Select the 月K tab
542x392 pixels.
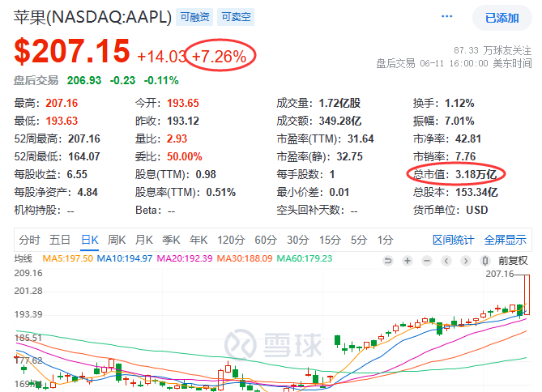143,240
